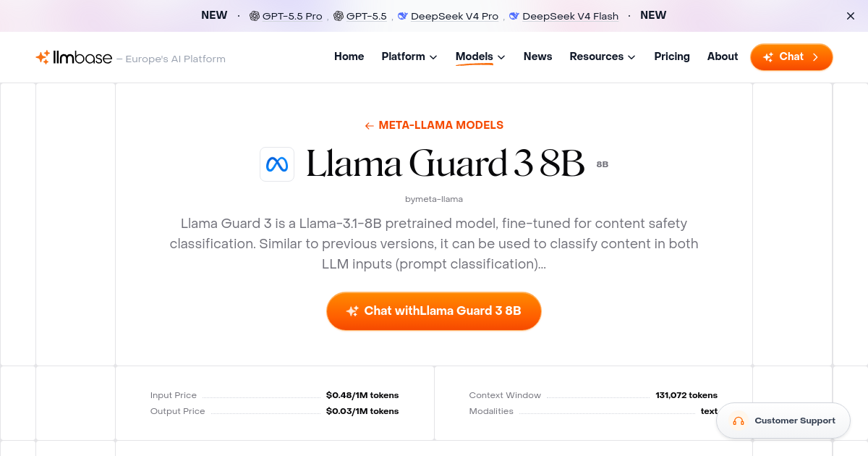The height and width of the screenshot is (456, 868).
Task: Click the DeepSeek icon next to DeepSeek V4 Flash
Action: point(514,15)
